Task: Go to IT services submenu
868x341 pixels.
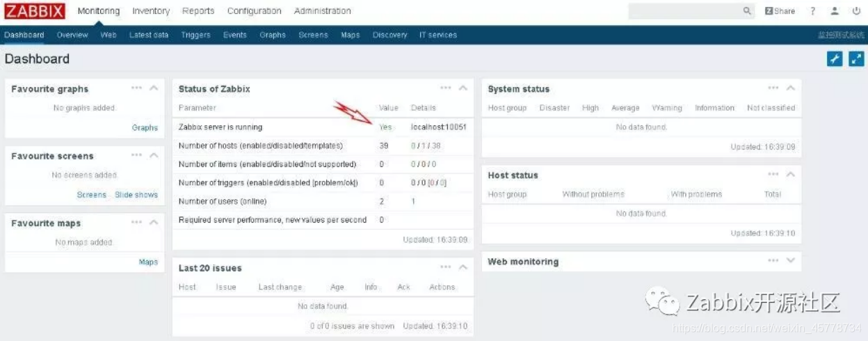Action: (x=438, y=35)
